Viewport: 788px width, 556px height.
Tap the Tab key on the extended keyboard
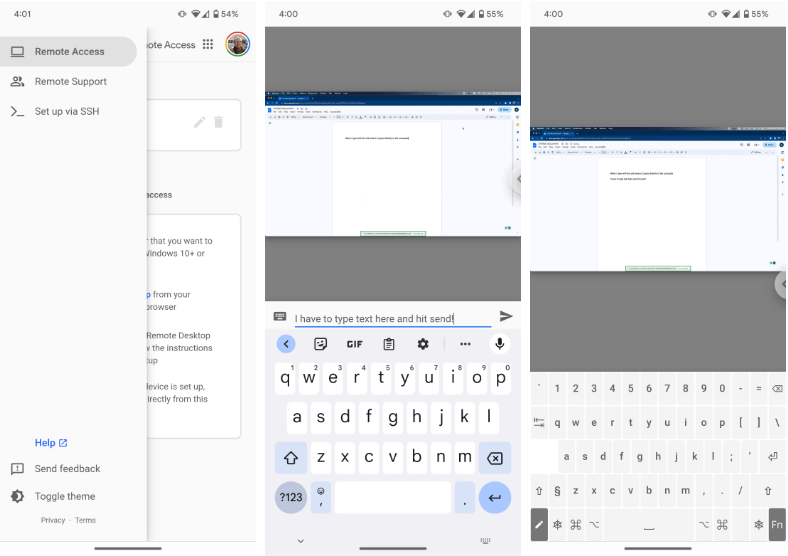pyautogui.click(x=539, y=422)
